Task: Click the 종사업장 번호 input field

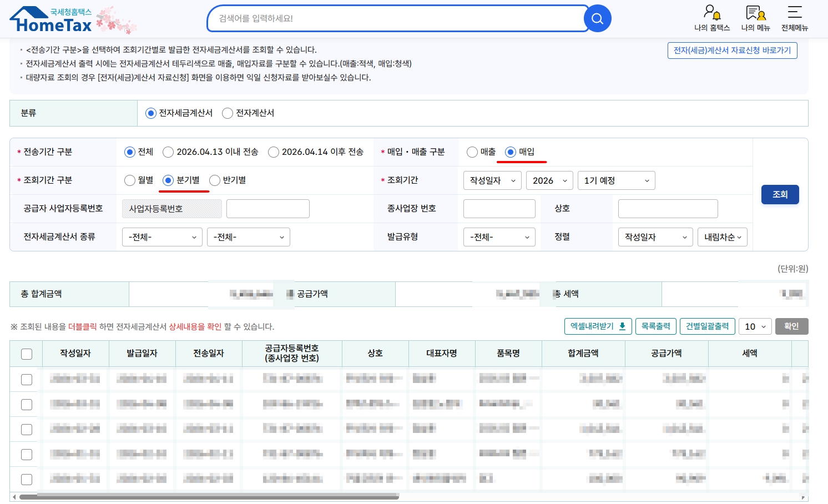Action: (x=499, y=209)
